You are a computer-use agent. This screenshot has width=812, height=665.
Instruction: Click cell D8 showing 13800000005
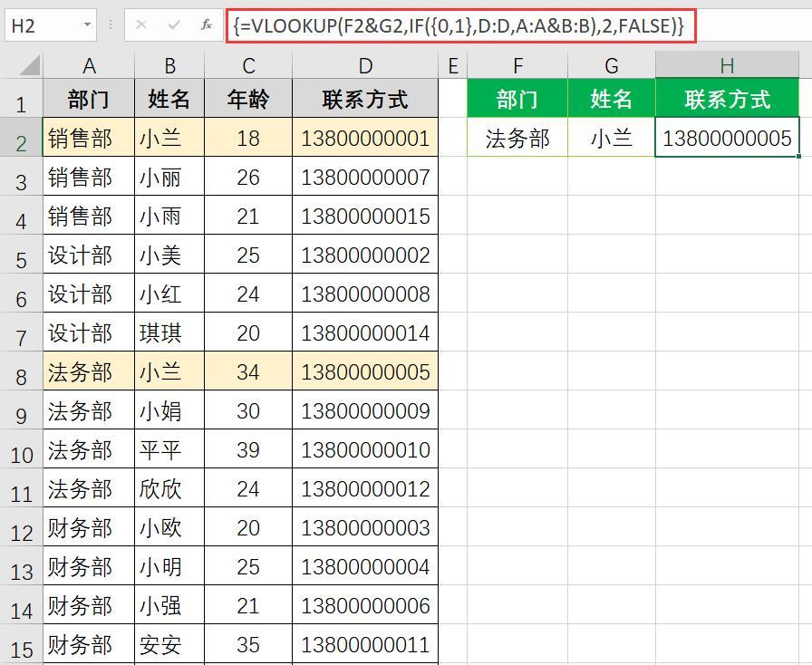(365, 371)
